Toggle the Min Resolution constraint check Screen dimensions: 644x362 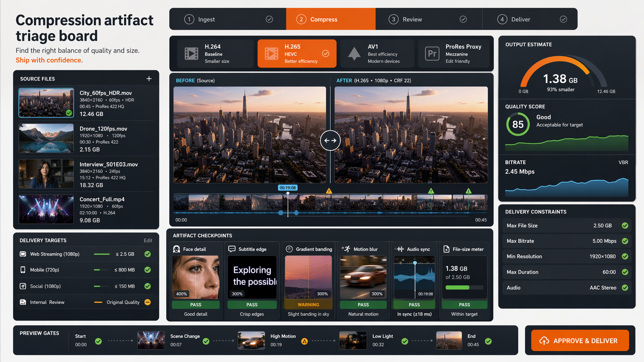625,256
